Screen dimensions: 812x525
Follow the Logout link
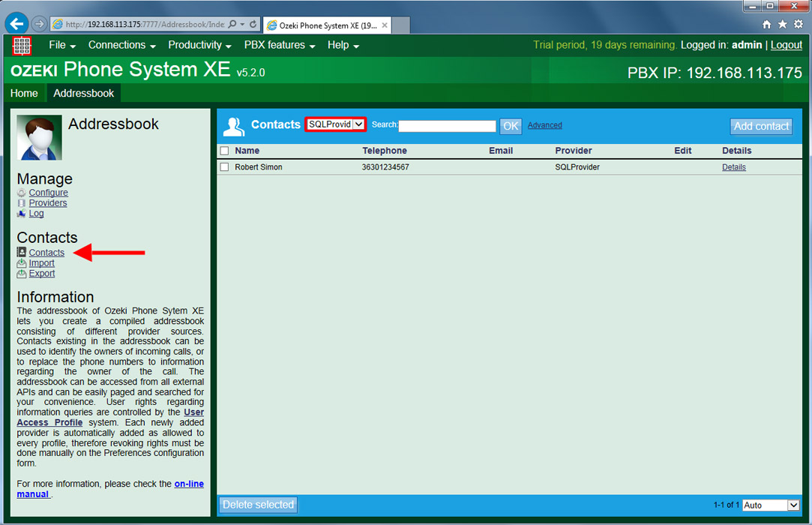[x=786, y=45]
